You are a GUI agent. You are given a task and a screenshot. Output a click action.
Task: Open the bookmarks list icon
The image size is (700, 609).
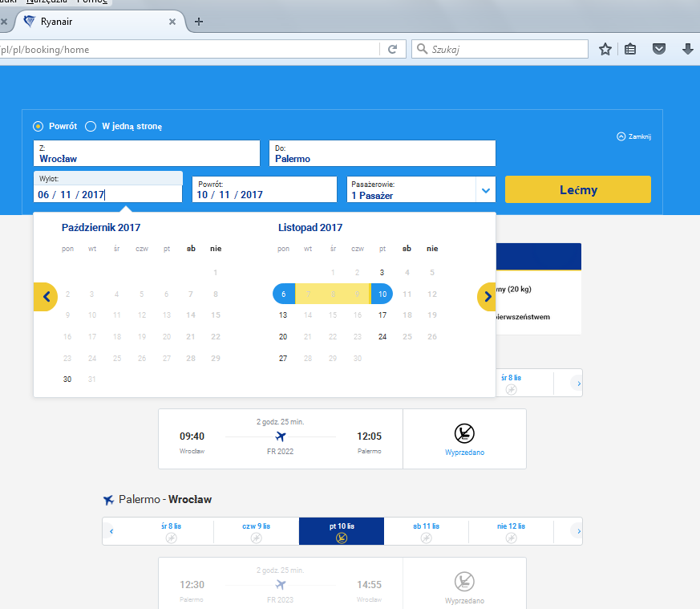point(630,49)
